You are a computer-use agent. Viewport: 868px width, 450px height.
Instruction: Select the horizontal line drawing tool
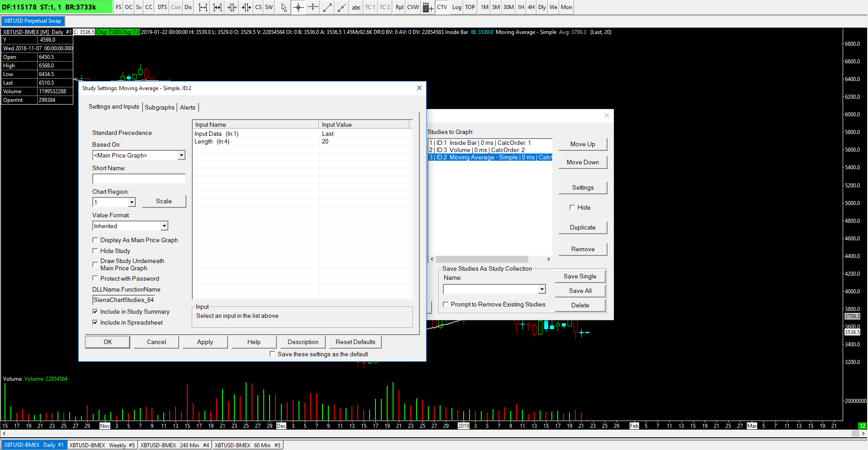(313, 7)
